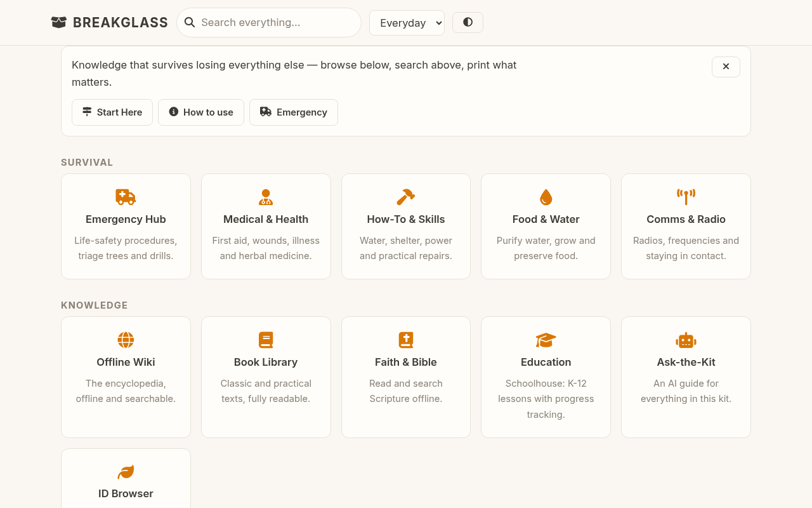Open the Offline Wiki title
Screen dimensions: 812x508
pos(126,362)
